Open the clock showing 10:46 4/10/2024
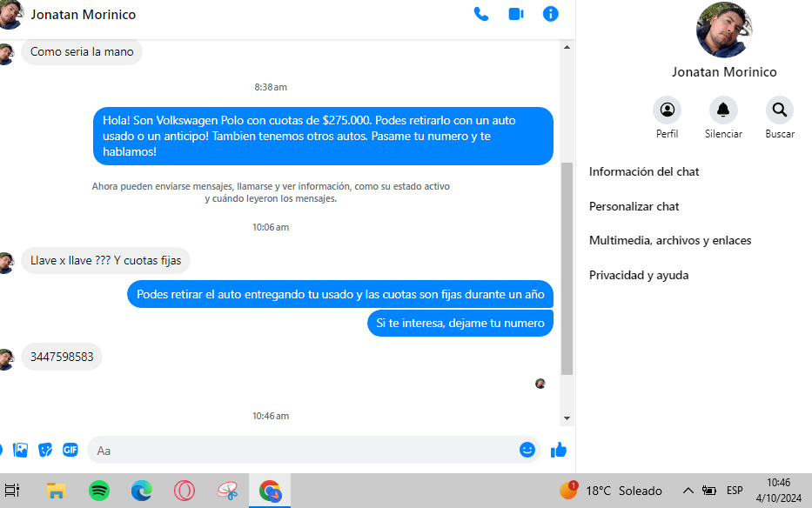The image size is (812, 508). (x=778, y=491)
